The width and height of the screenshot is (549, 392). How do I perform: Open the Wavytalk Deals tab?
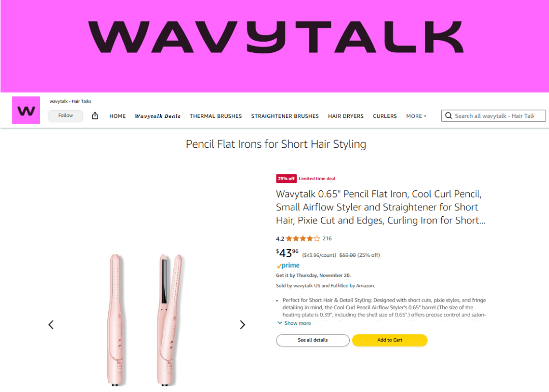pos(158,116)
